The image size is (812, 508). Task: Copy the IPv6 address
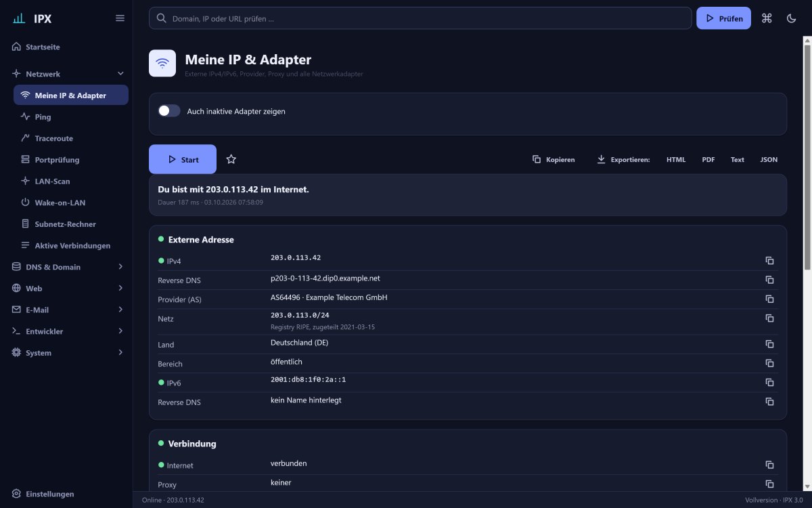pos(769,382)
